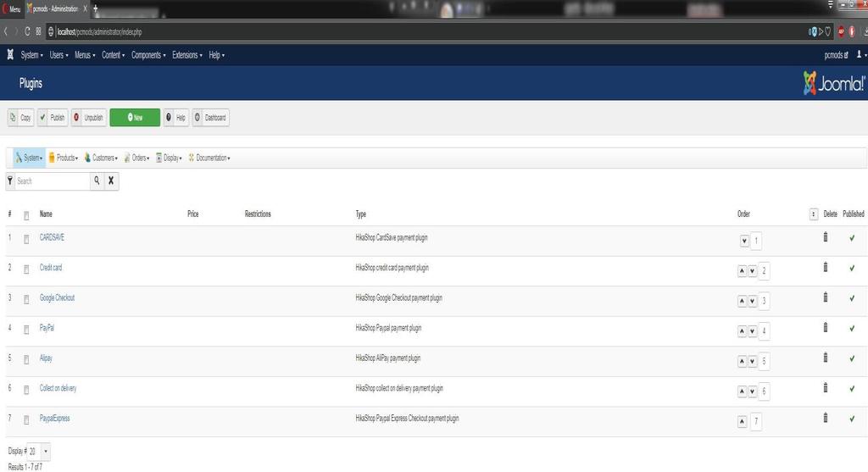Move Alipay down in order
This screenshot has height=472, width=868.
[753, 361]
